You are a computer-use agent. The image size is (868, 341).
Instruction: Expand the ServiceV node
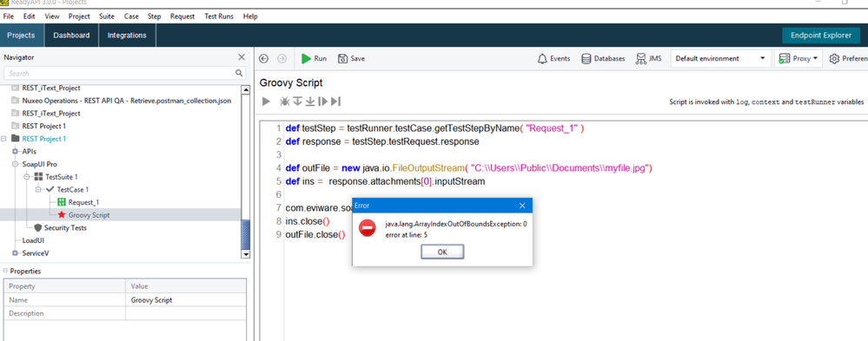[16, 253]
